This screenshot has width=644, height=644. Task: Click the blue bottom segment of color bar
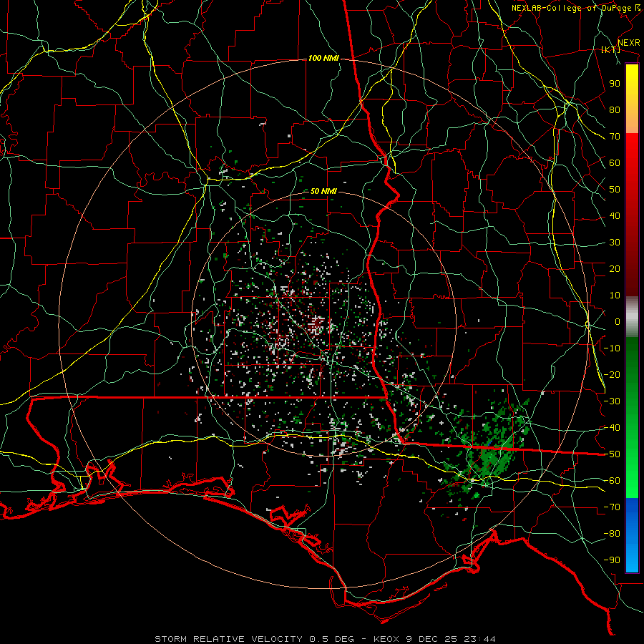click(x=632, y=535)
